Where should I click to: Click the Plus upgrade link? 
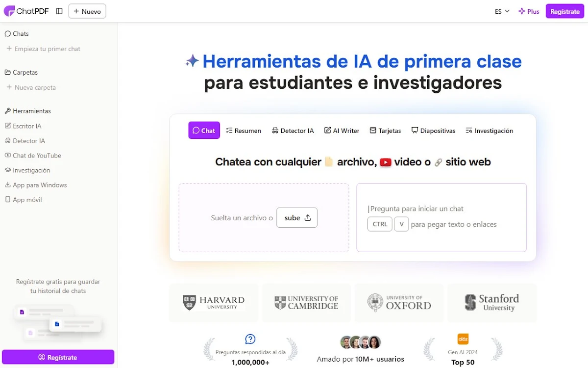(528, 11)
